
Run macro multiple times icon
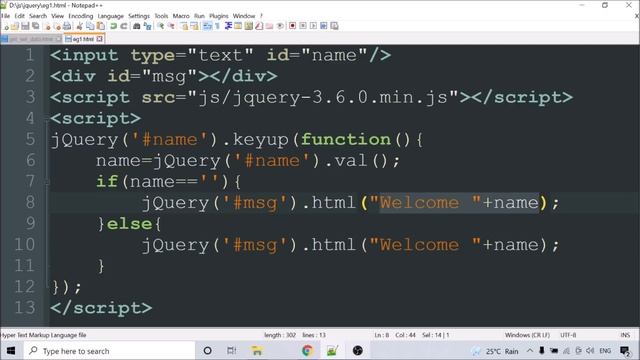coord(323,26)
